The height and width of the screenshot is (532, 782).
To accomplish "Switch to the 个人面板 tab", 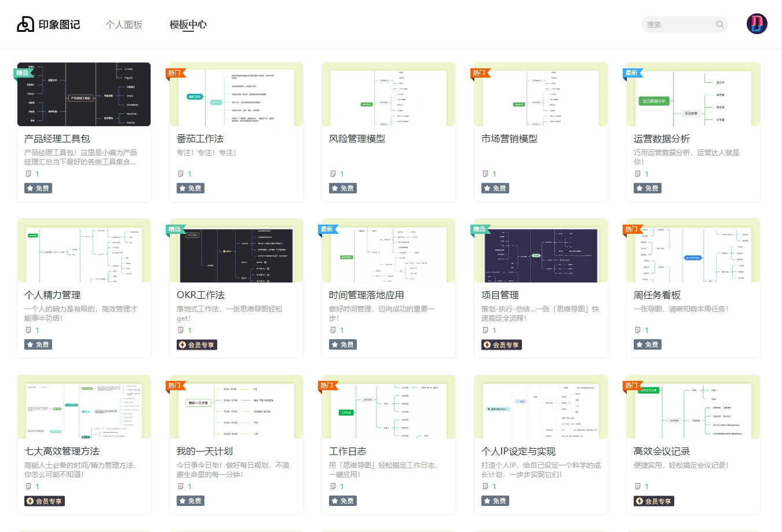I will (x=124, y=24).
